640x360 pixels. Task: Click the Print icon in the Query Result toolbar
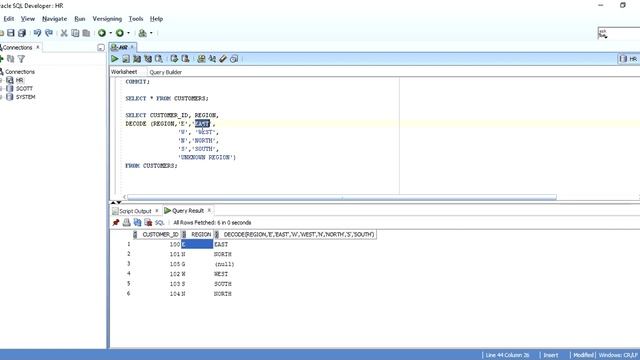click(127, 222)
